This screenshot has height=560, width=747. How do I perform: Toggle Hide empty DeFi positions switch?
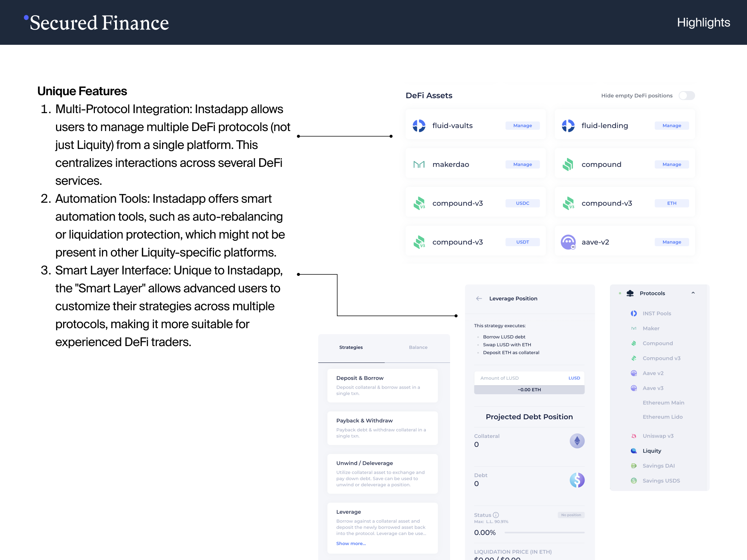click(x=686, y=96)
